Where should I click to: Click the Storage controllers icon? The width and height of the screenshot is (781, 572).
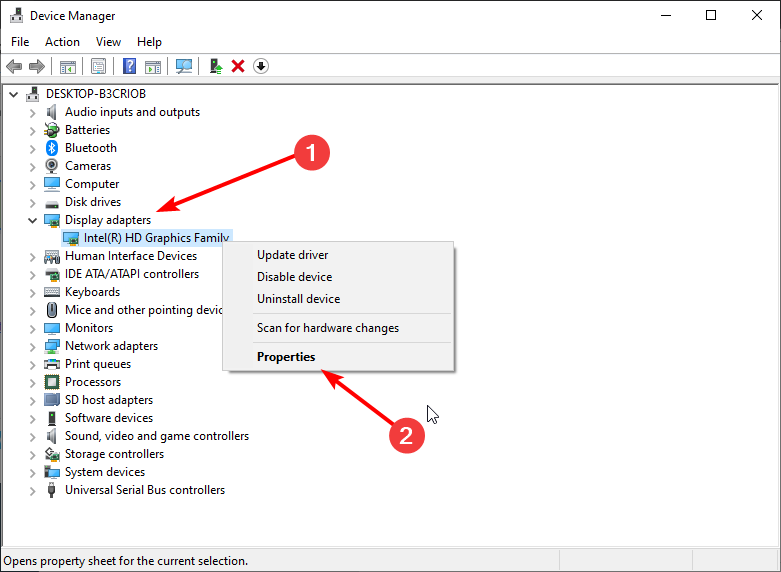pos(52,454)
